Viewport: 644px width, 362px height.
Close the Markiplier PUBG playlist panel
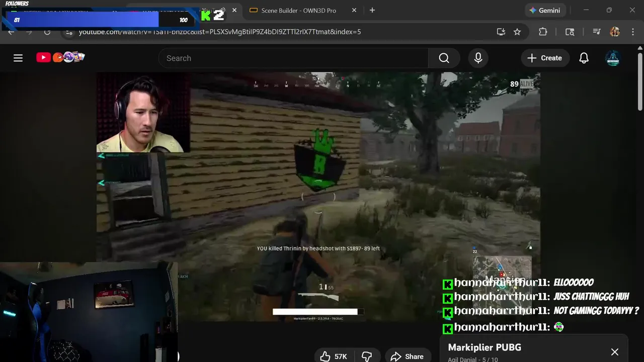[x=614, y=352]
